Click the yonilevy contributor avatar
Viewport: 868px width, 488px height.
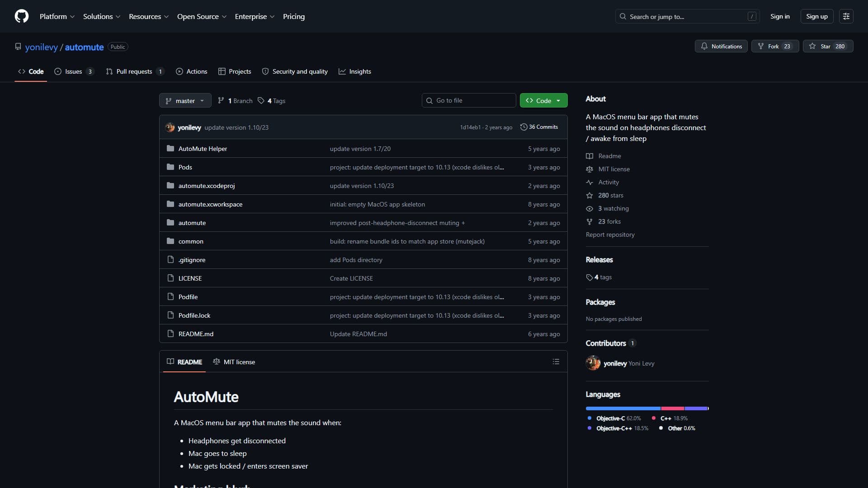593,363
